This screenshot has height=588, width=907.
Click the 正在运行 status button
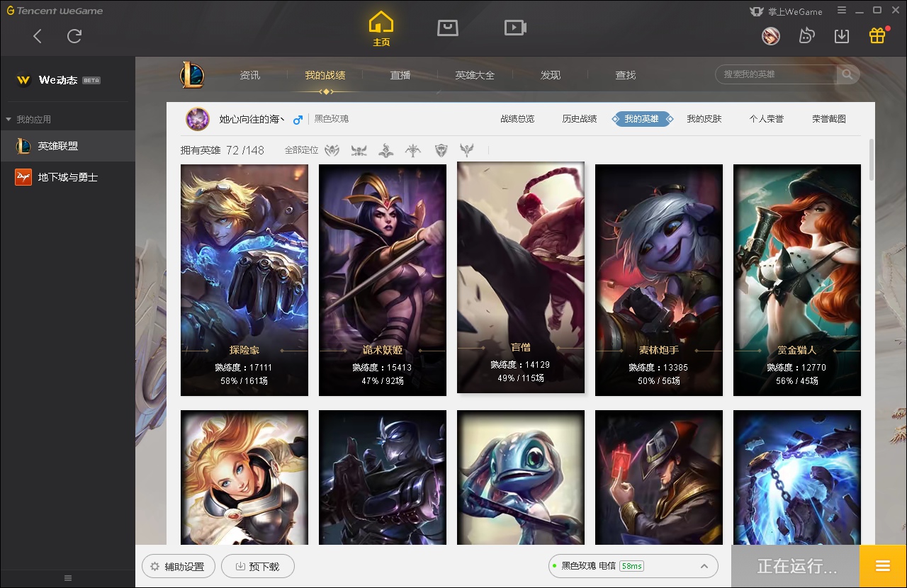795,566
